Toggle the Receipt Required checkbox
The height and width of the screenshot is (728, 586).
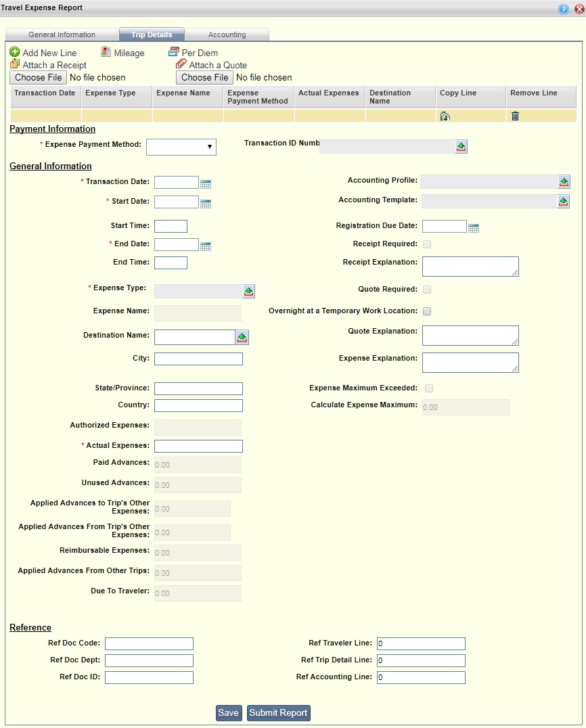[427, 244]
